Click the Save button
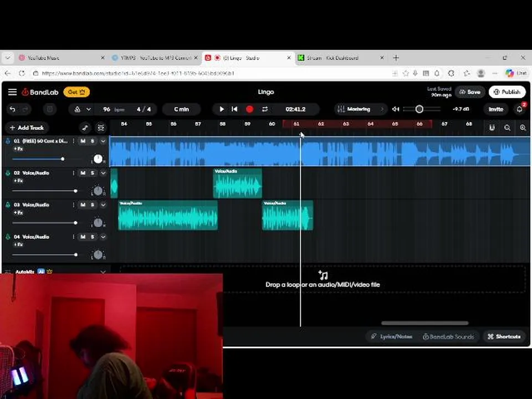This screenshot has width=532, height=399. click(x=470, y=92)
